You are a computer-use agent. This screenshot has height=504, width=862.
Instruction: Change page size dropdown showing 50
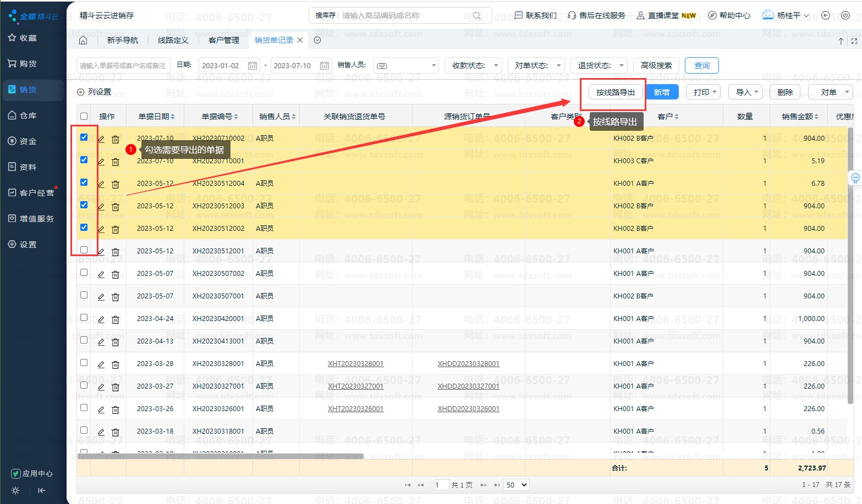pyautogui.click(x=517, y=485)
